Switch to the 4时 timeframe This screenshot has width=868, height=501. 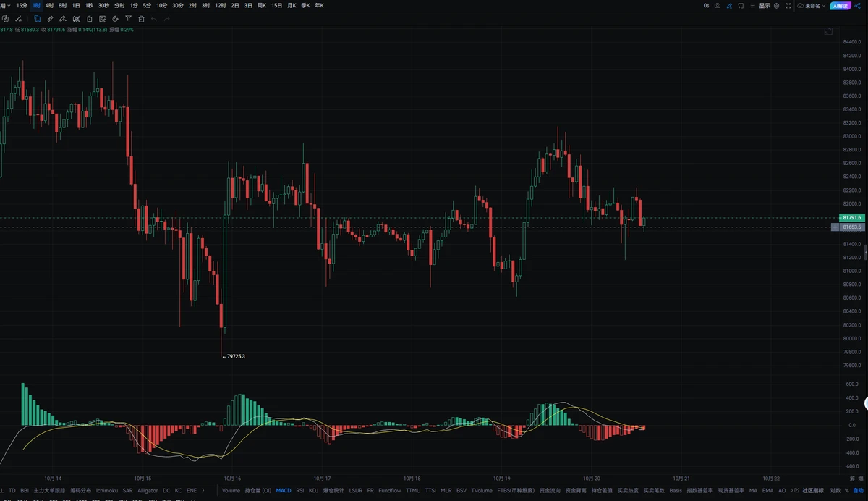pyautogui.click(x=49, y=5)
